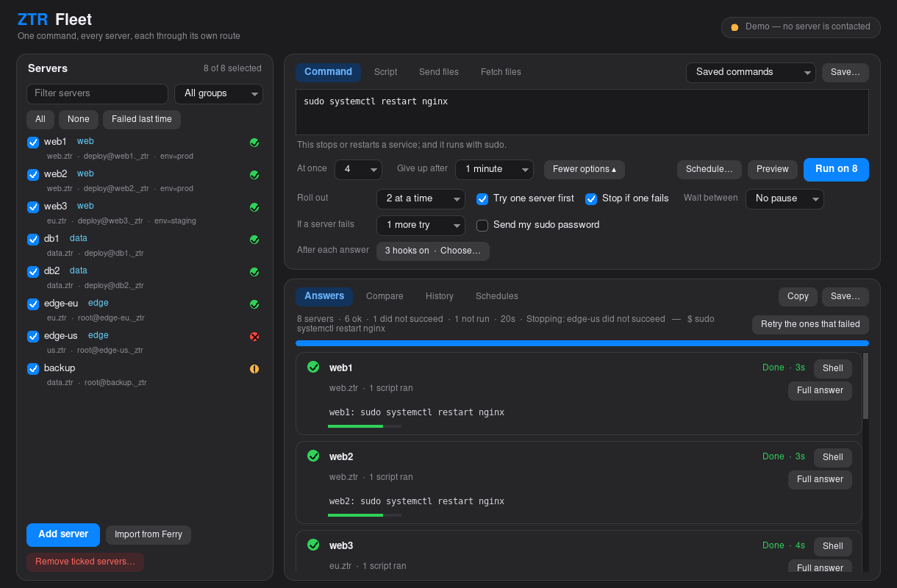Open the Saved commands dropdown
The width and height of the screenshot is (897, 588).
[x=751, y=73]
